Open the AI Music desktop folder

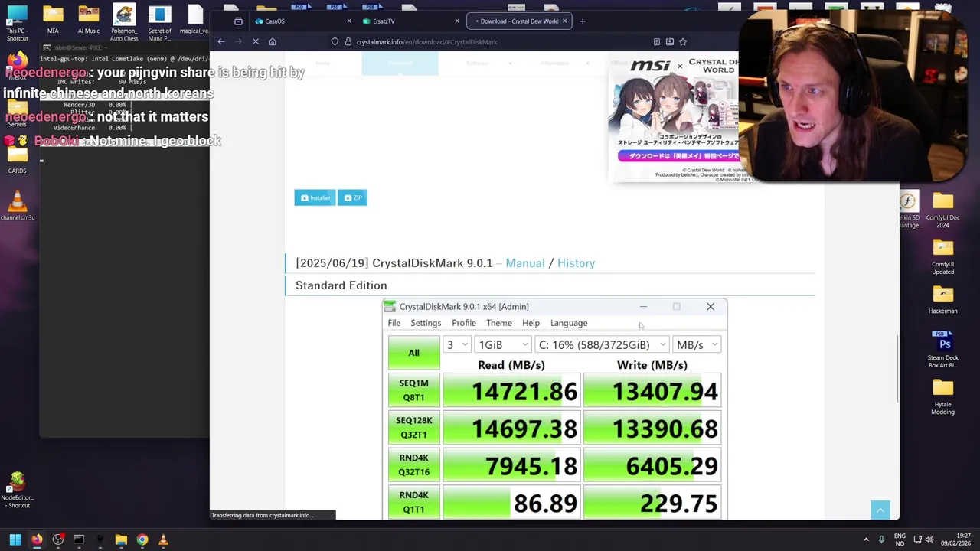click(x=88, y=20)
